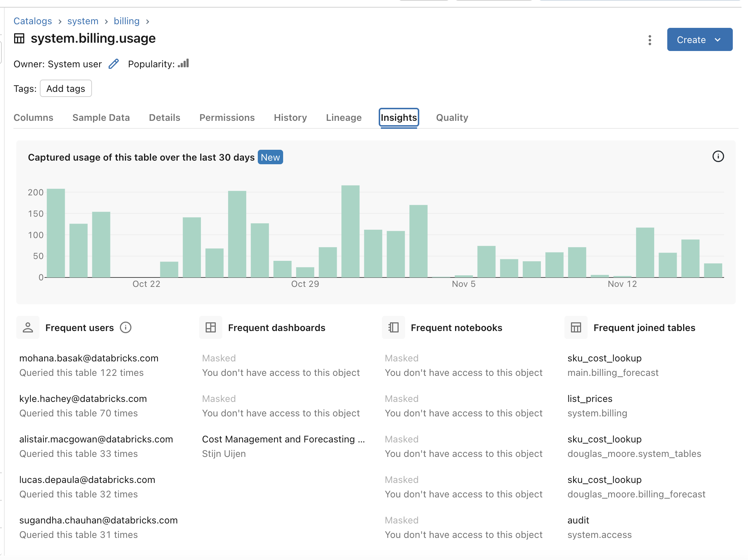
Task: Click the notebook icon next to Frequent notebooks
Action: 394,328
